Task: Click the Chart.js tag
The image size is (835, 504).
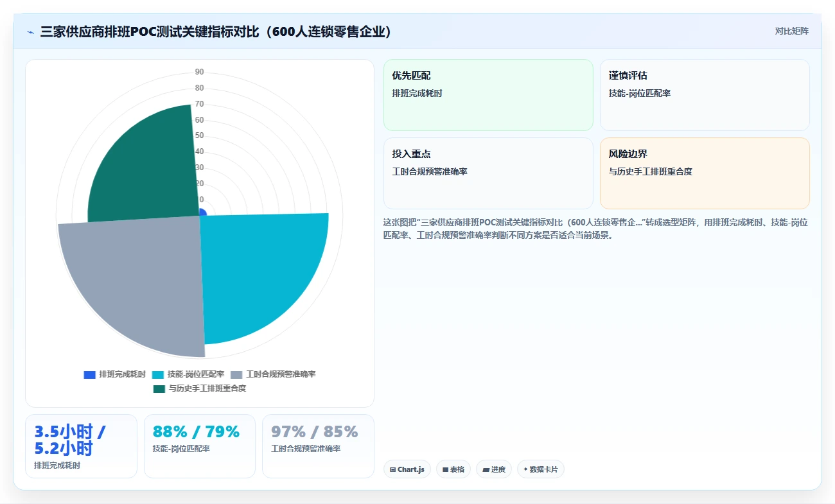Action: pos(407,469)
